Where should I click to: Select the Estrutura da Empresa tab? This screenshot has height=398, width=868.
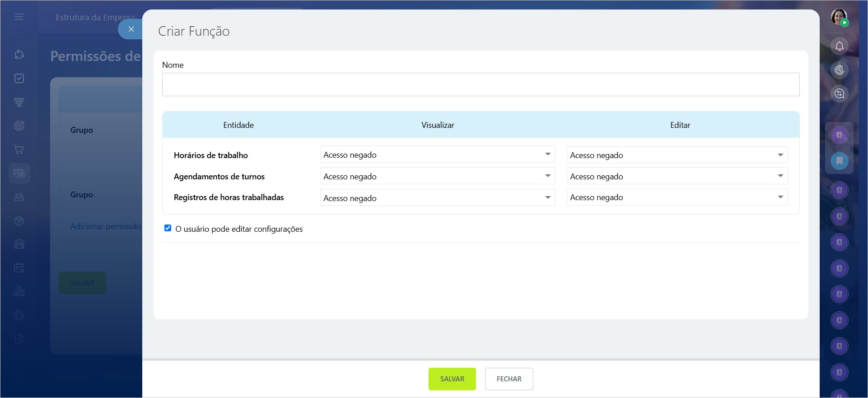(95, 18)
